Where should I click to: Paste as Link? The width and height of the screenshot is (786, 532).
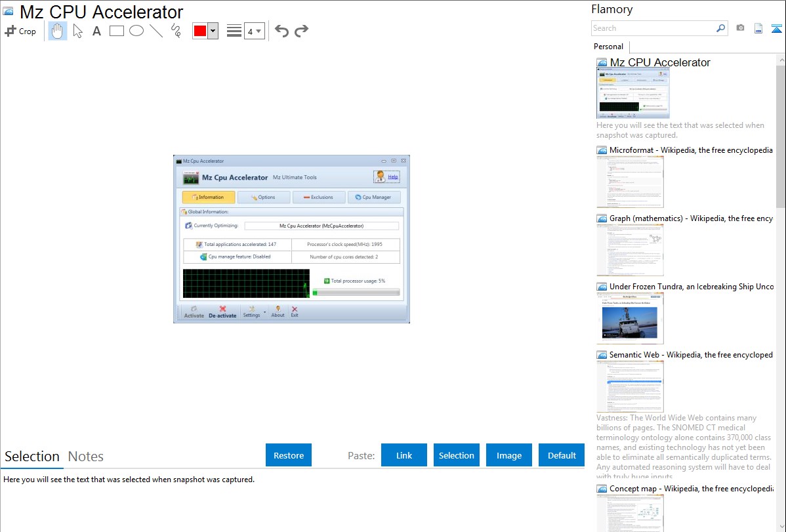tap(404, 455)
